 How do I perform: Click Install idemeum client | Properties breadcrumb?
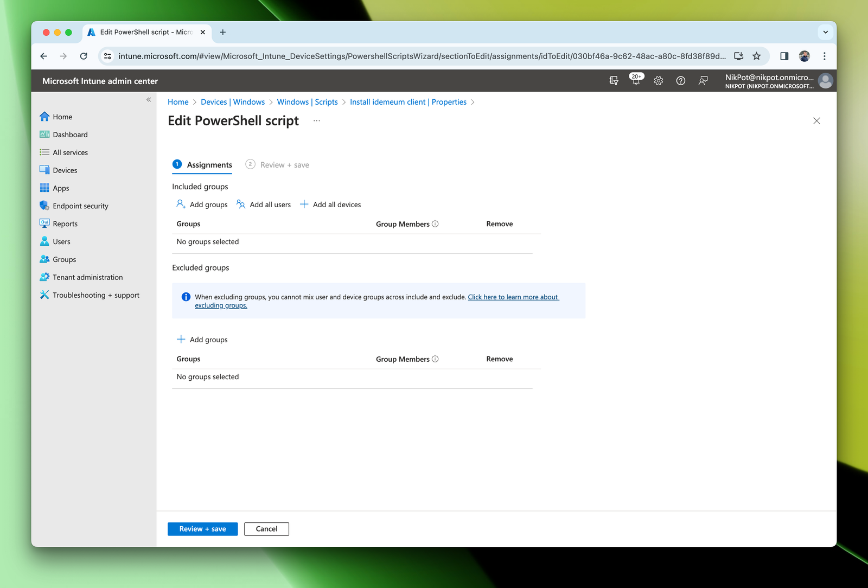[x=408, y=102]
